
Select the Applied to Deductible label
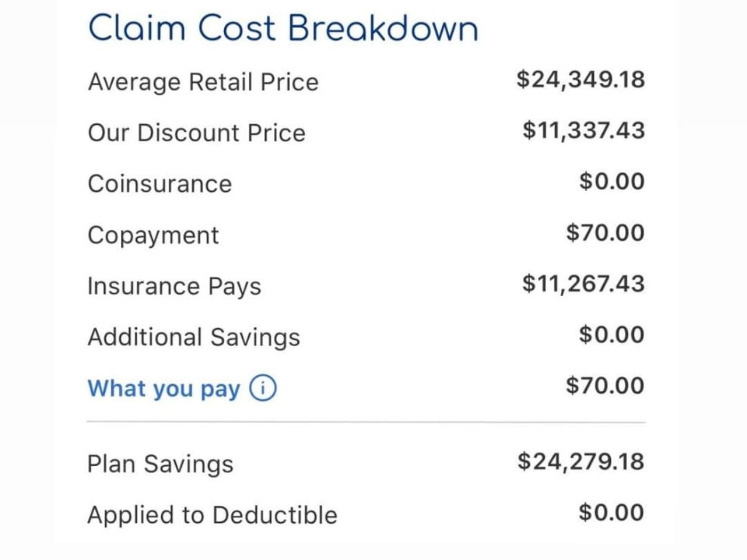click(212, 515)
